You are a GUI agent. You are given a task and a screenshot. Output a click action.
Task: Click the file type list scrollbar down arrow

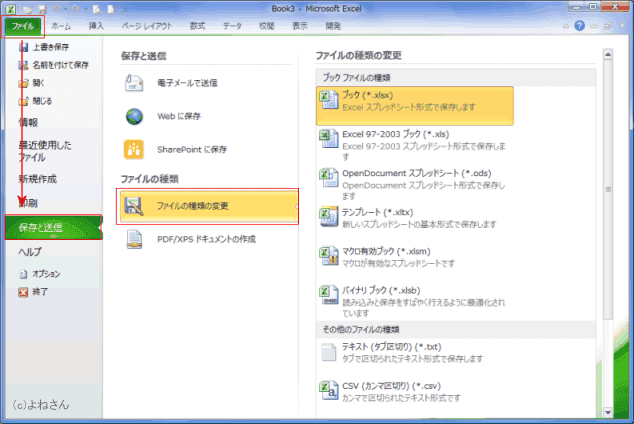[x=608, y=412]
